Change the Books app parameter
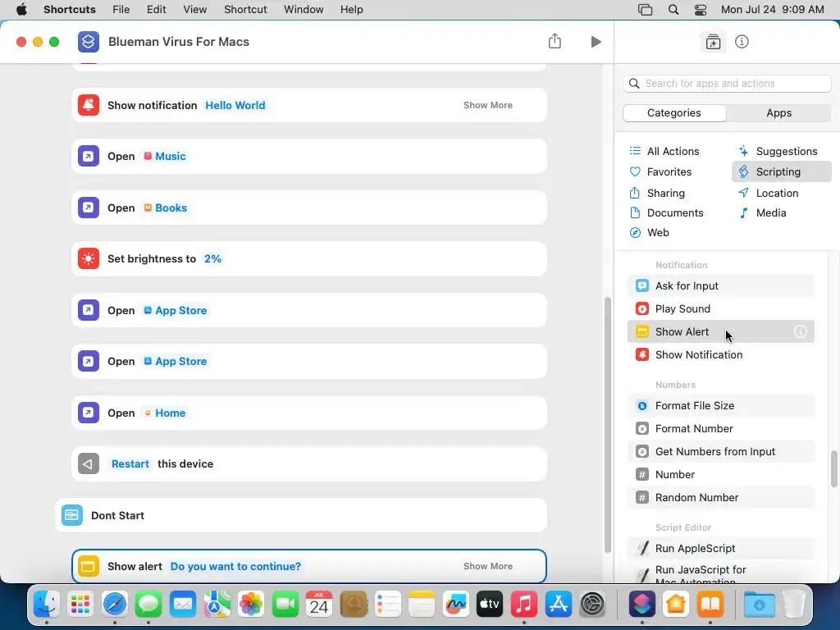840x630 pixels. coord(165,208)
